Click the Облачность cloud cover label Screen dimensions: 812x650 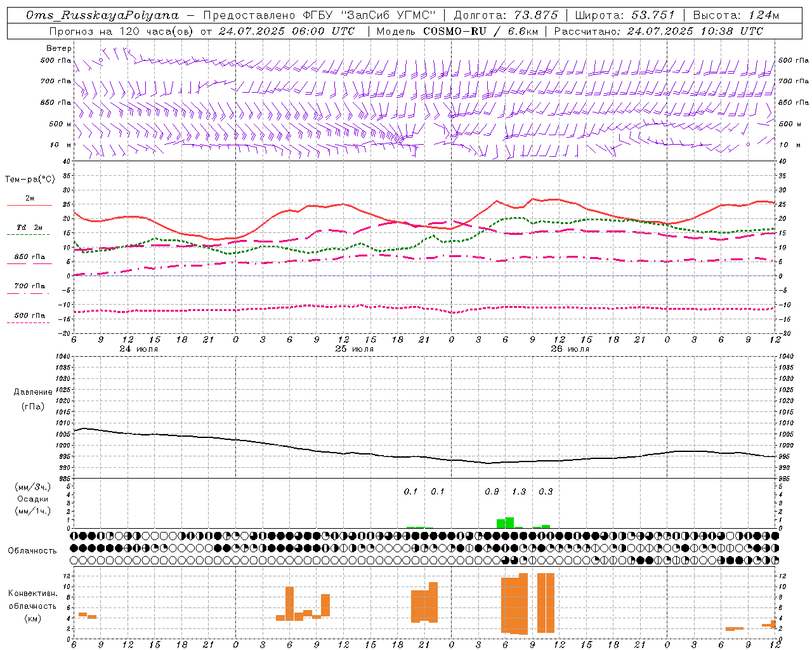32,550
